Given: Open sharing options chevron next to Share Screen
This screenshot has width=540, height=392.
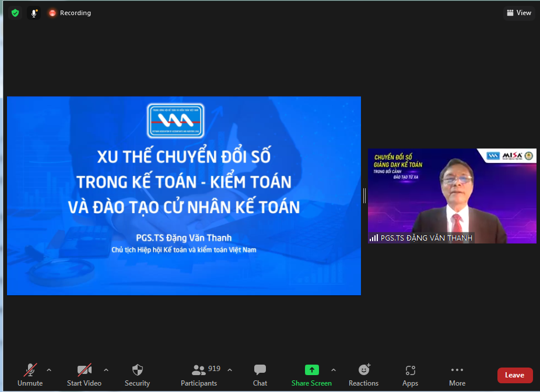Looking at the screenshot, I should coord(333,369).
